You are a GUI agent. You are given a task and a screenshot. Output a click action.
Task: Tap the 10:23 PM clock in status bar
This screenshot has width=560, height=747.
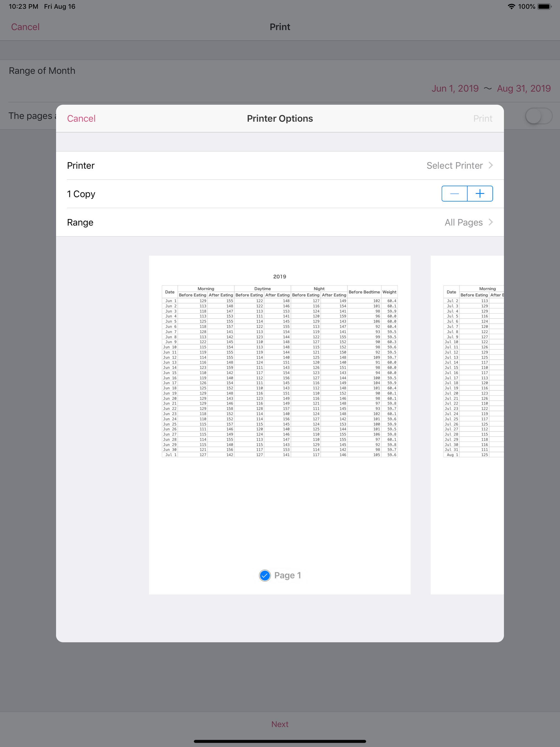tap(23, 6)
